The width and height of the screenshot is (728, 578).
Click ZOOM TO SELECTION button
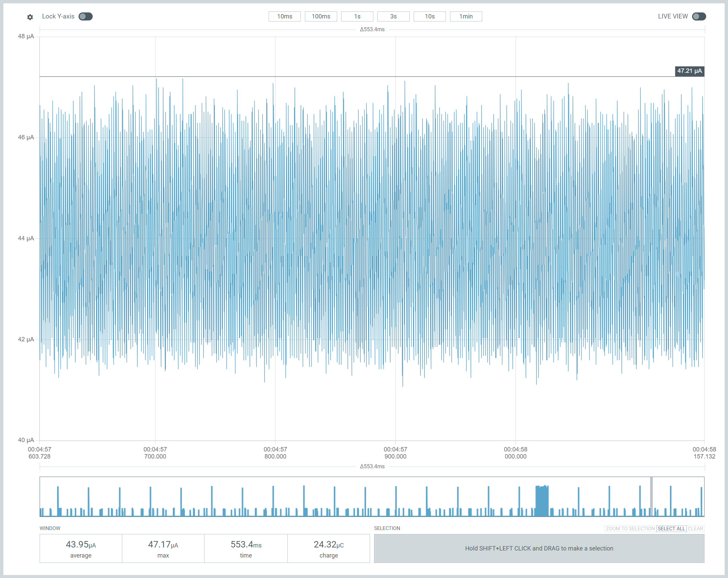click(630, 528)
